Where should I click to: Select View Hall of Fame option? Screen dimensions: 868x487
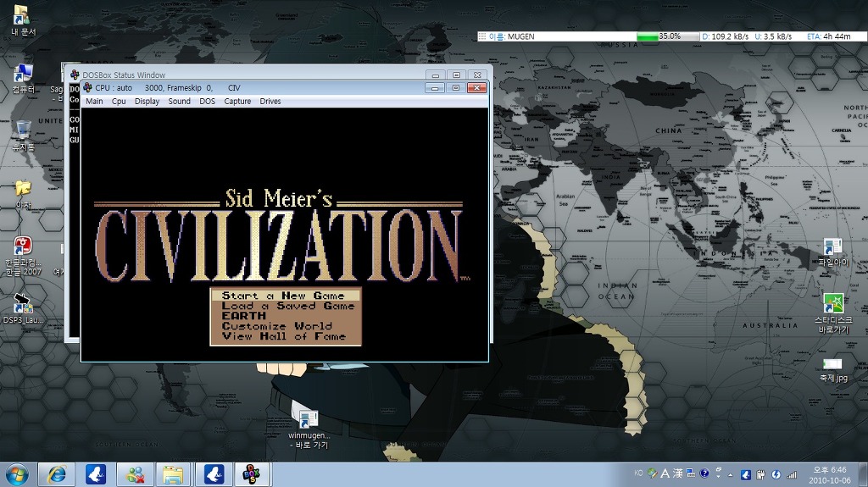tap(283, 336)
